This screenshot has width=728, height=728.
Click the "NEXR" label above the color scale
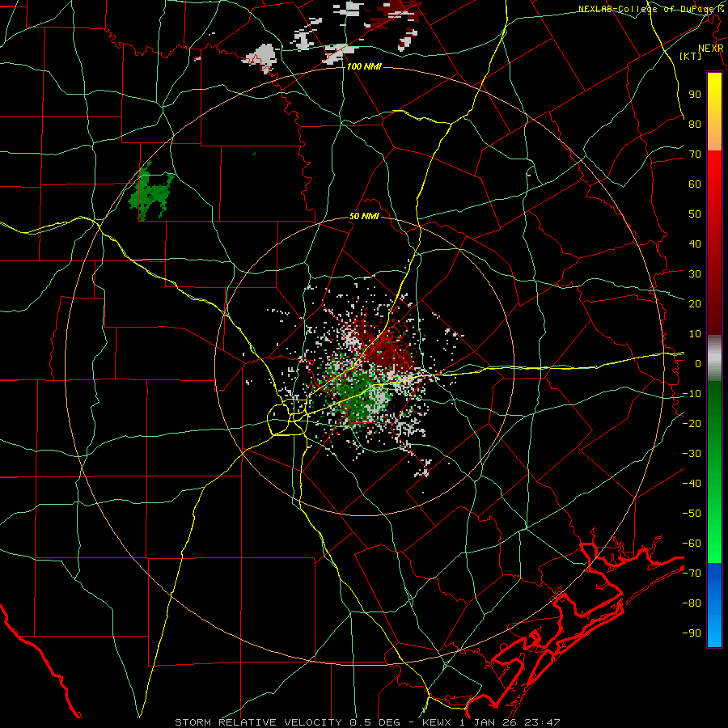tap(711, 49)
